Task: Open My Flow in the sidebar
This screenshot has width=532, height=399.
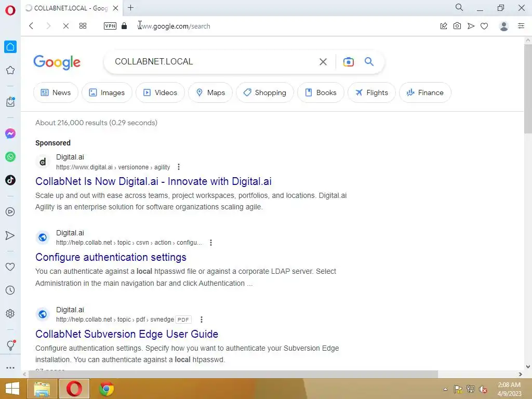Action: tap(10, 235)
